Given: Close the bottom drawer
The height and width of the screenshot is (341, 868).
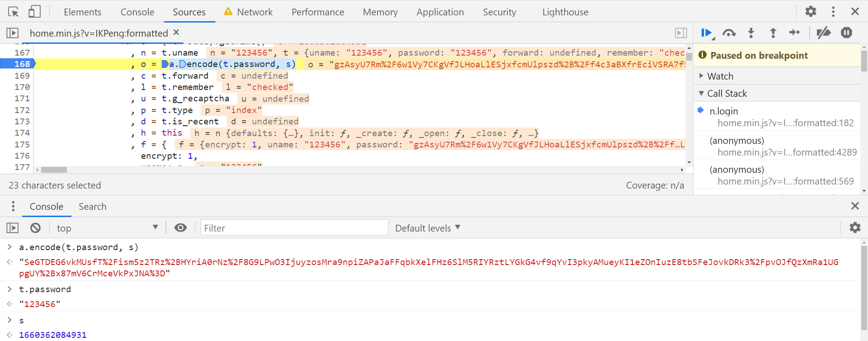Looking at the screenshot, I should 855,206.
